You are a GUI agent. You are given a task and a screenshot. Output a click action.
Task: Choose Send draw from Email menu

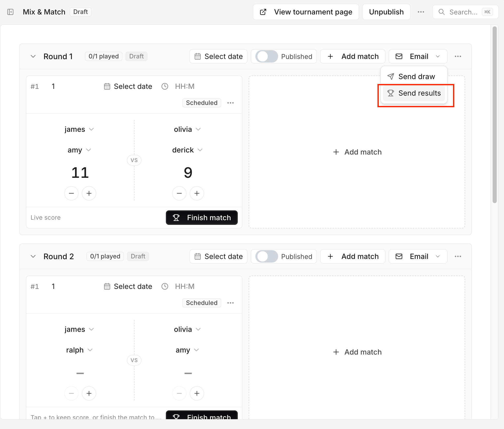pyautogui.click(x=414, y=76)
